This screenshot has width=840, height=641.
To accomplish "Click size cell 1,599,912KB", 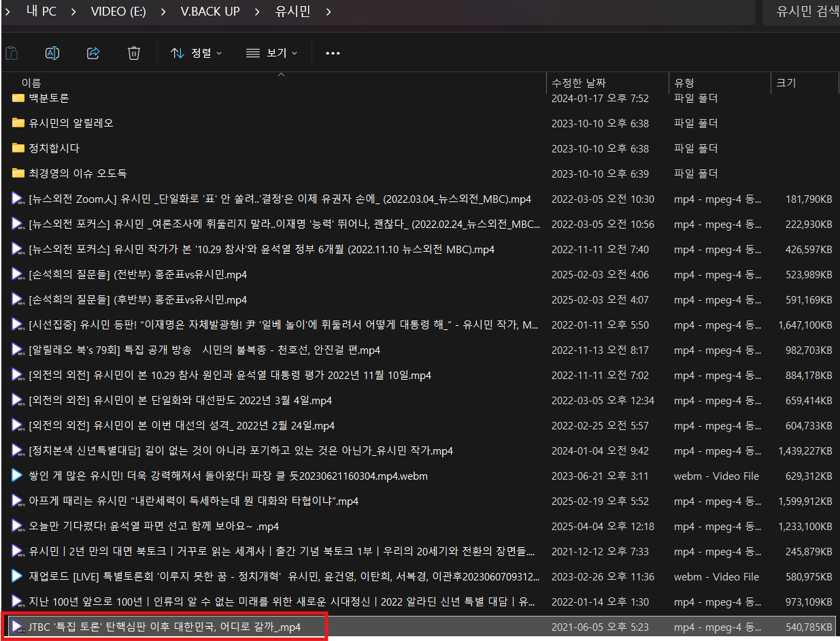I will click(805, 501).
